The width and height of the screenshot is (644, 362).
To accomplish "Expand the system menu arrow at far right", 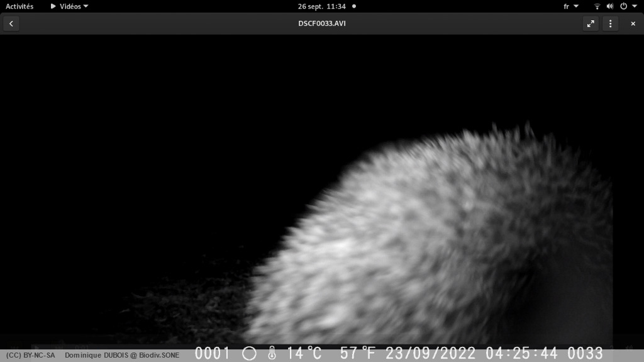I will (x=635, y=6).
